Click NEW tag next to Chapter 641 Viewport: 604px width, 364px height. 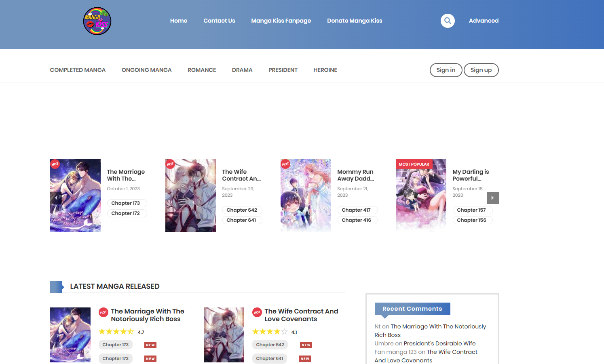(x=305, y=359)
